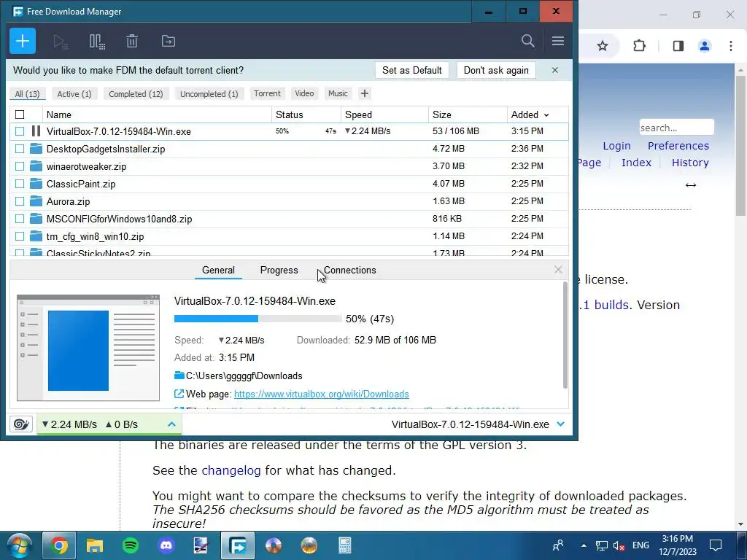The width and height of the screenshot is (747, 560).
Task: Click Set as Default button
Action: (412, 71)
